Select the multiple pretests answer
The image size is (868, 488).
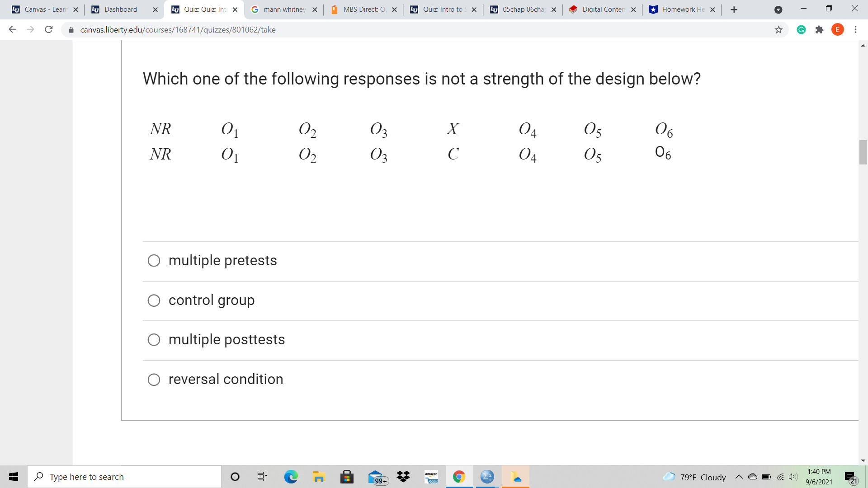click(x=154, y=260)
